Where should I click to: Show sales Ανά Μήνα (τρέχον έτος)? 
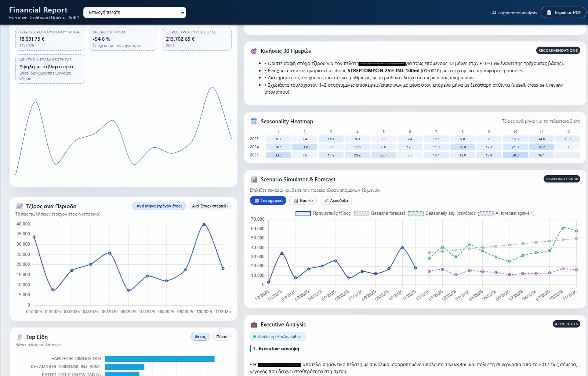pyautogui.click(x=159, y=206)
